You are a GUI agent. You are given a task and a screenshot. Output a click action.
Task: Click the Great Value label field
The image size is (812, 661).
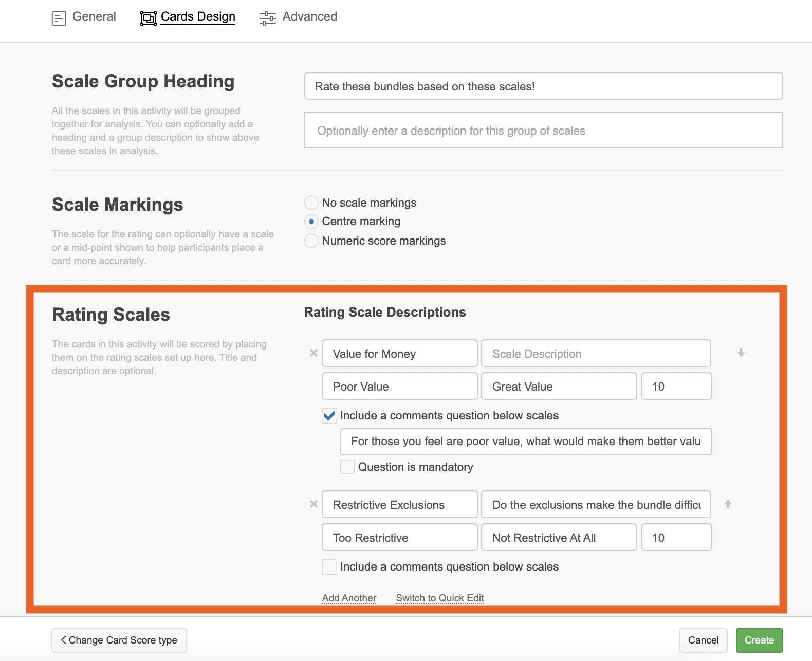click(559, 387)
